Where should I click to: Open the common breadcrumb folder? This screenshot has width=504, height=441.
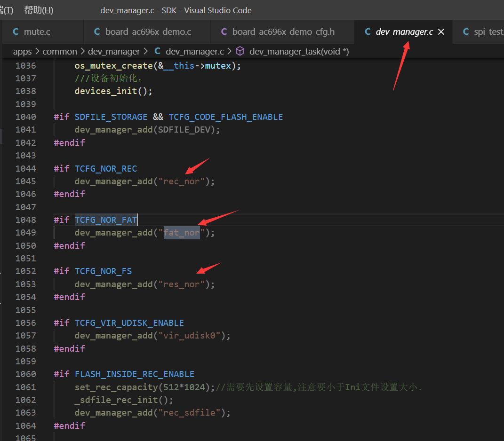coord(60,51)
